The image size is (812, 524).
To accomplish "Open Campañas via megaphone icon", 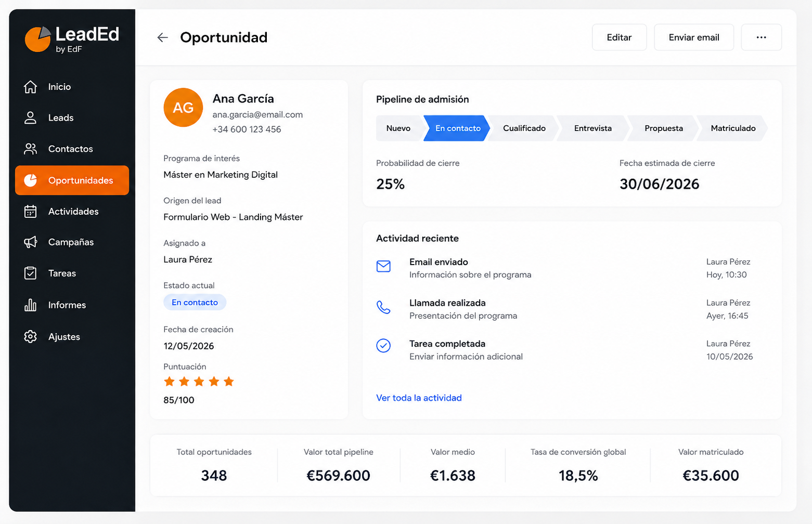I will point(31,242).
